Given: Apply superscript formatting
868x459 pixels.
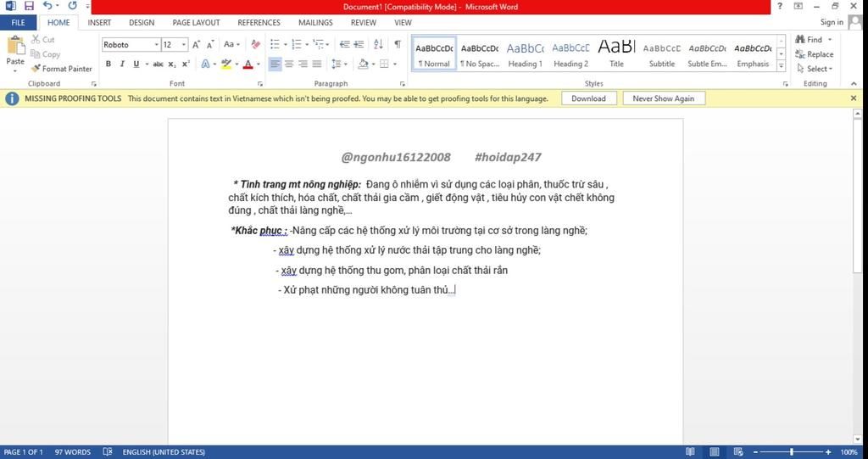Looking at the screenshot, I should [x=186, y=64].
